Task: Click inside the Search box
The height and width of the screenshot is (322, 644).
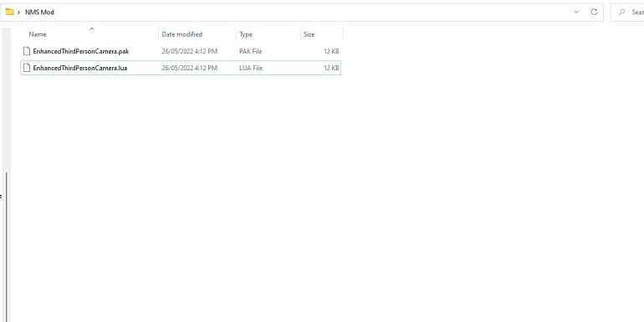Action: (627, 13)
